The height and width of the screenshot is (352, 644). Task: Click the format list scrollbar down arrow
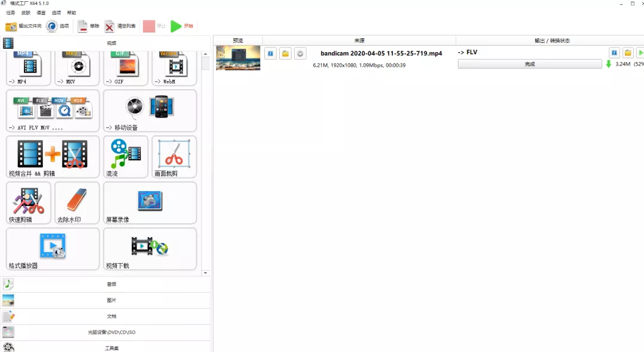tap(205, 273)
